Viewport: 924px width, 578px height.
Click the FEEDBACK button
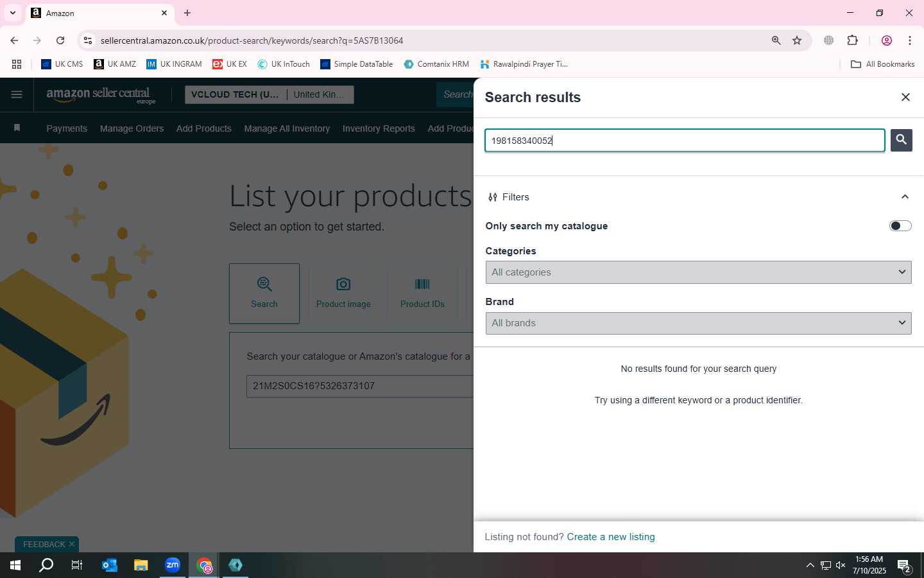pyautogui.click(x=44, y=544)
